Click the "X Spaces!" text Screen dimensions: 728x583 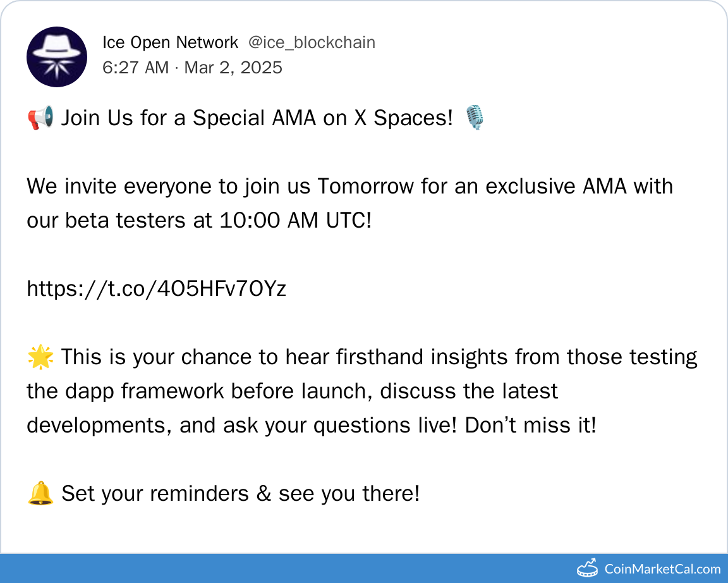[403, 118]
